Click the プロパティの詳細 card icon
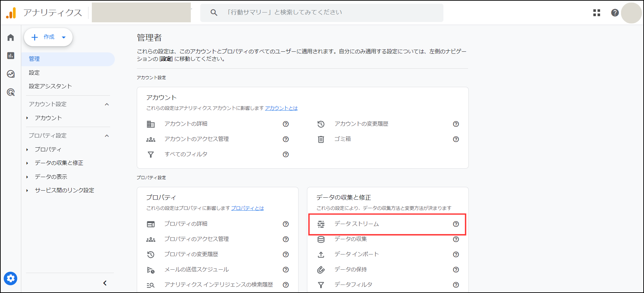This screenshot has height=293, width=644. [x=151, y=224]
